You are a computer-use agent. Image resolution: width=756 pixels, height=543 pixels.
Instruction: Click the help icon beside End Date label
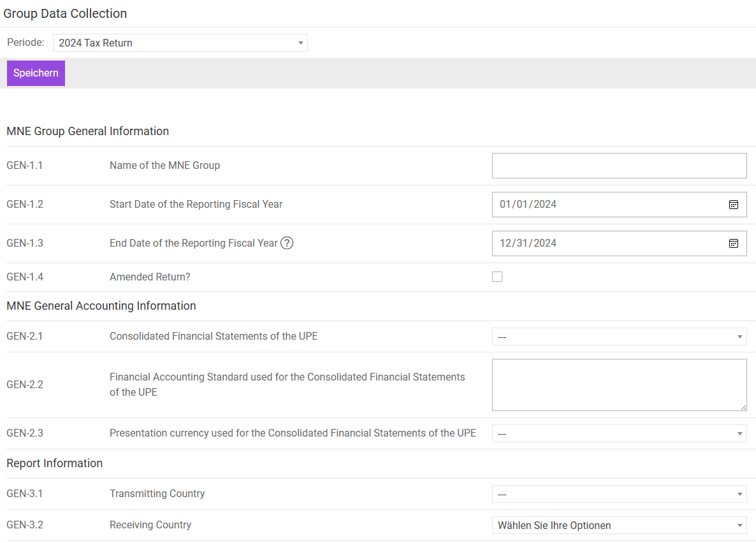coord(287,243)
